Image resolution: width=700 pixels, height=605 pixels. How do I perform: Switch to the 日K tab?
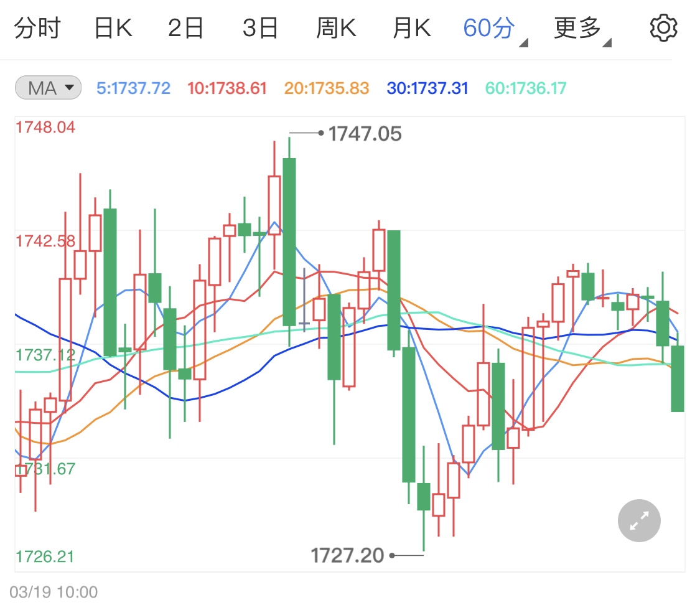113,28
